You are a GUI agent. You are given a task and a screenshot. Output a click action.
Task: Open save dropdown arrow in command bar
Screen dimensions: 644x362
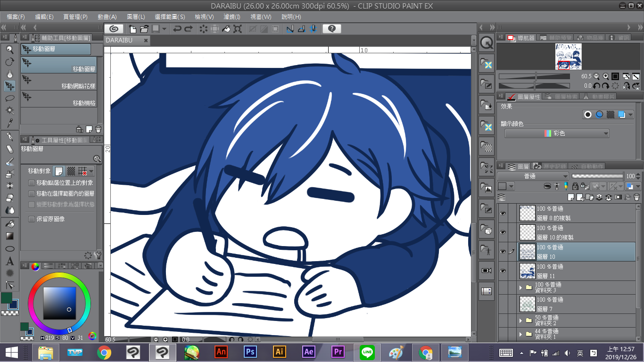pyautogui.click(x=164, y=29)
